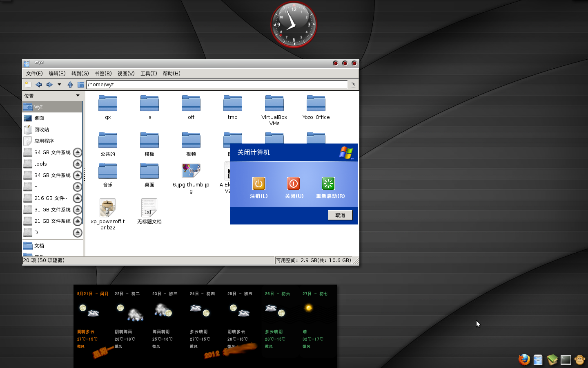Image resolution: width=588 pixels, height=368 pixels.
Task: Open the green books dock icon
Action: pos(552,360)
